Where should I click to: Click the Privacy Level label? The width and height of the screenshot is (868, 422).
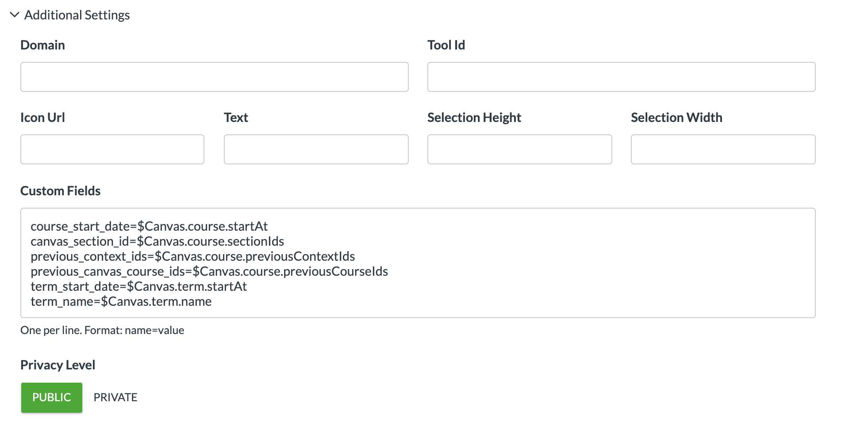[58, 365]
